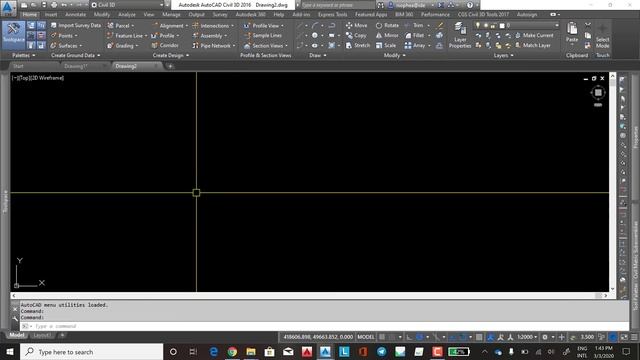Click the Type a command input line
This screenshot has height=360, width=640.
pos(324,326)
